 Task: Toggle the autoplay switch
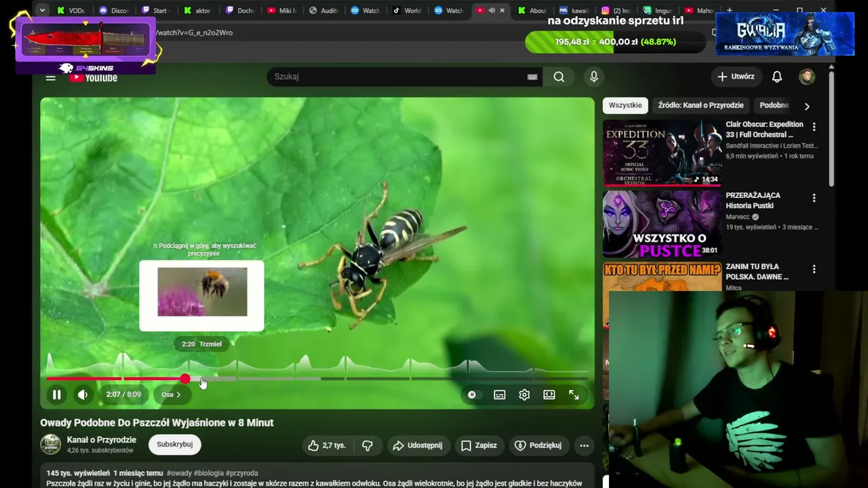click(x=472, y=394)
